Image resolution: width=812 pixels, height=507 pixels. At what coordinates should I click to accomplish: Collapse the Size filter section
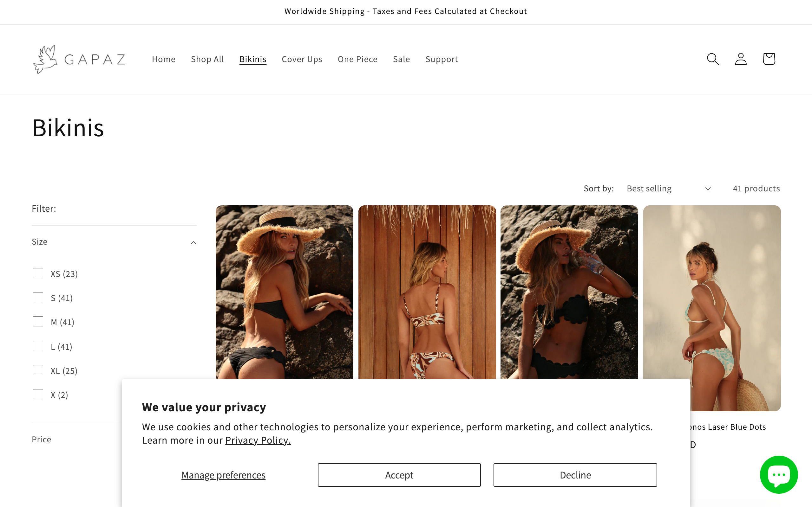pos(193,242)
